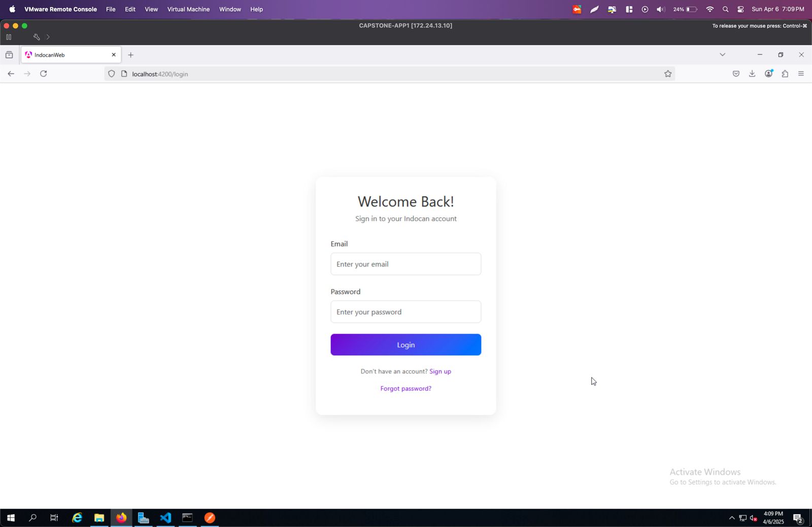Screen dimensions: 812x527
Task: Show site information page icon
Action: tap(124, 74)
